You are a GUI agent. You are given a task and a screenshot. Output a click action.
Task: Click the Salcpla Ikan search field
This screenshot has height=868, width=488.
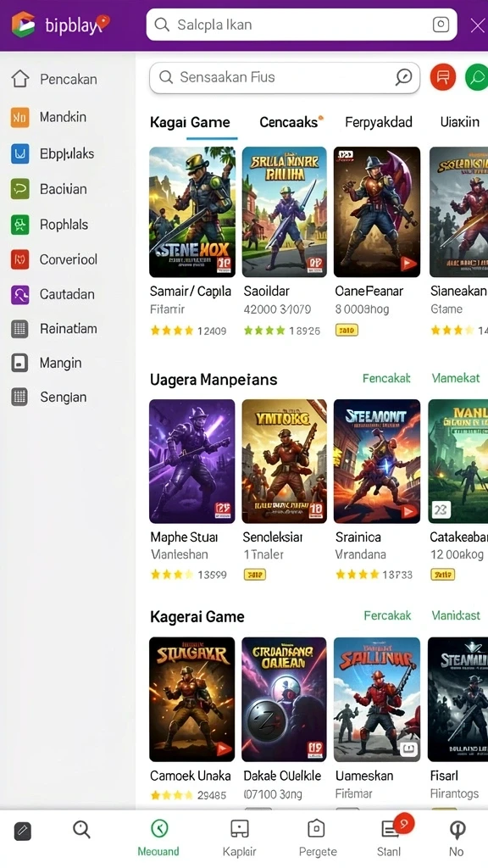[x=302, y=25]
